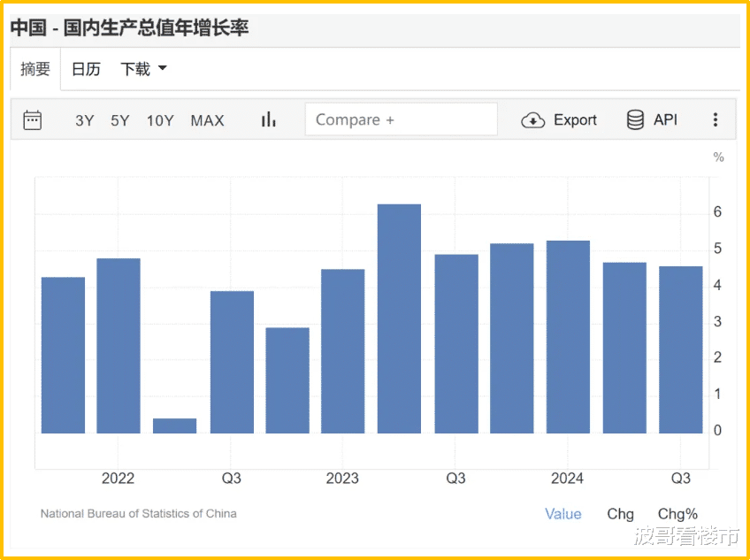The height and width of the screenshot is (560, 750).
Task: Select the 5Y time range
Action: click(120, 120)
